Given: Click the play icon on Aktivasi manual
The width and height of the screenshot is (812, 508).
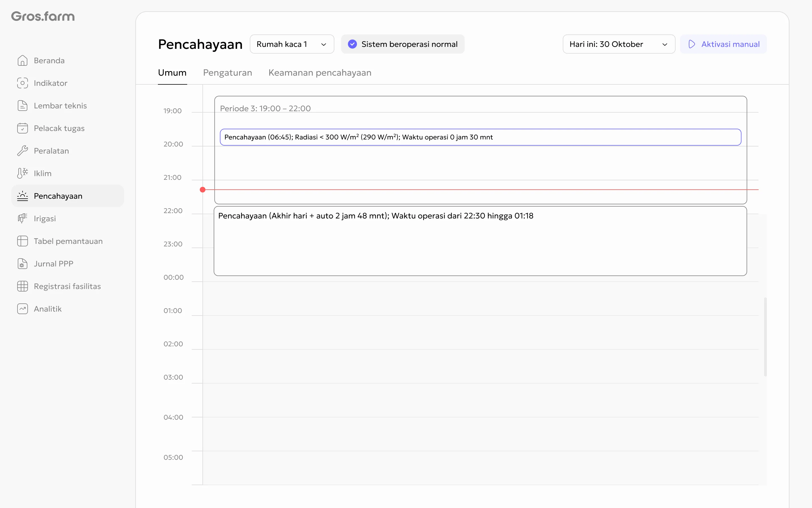Looking at the screenshot, I should pyautogui.click(x=692, y=44).
